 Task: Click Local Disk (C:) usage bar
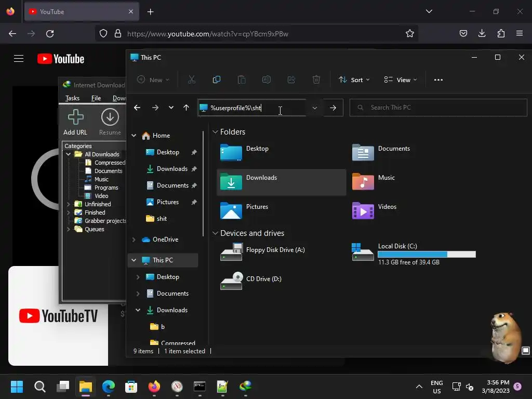[x=427, y=254]
